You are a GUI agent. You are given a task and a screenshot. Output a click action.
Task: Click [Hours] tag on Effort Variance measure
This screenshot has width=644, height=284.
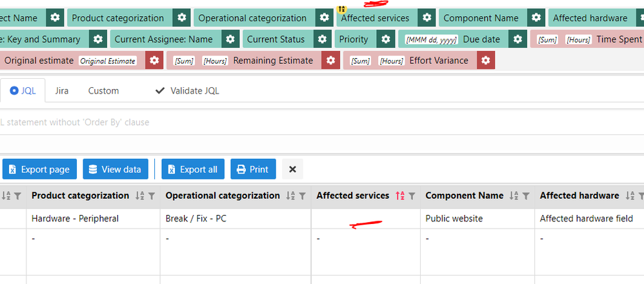(x=391, y=61)
